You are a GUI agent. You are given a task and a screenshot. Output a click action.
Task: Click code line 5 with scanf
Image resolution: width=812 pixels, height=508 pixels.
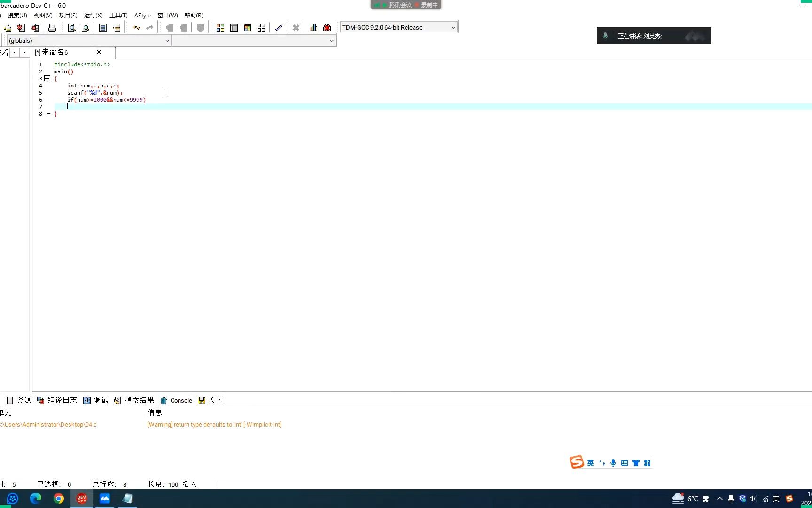pyautogui.click(x=94, y=93)
